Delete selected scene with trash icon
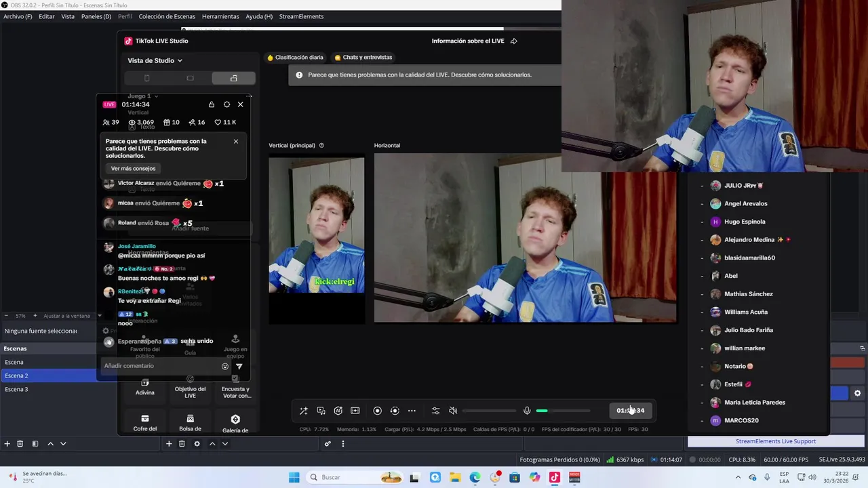This screenshot has width=868, height=488. click(x=20, y=444)
